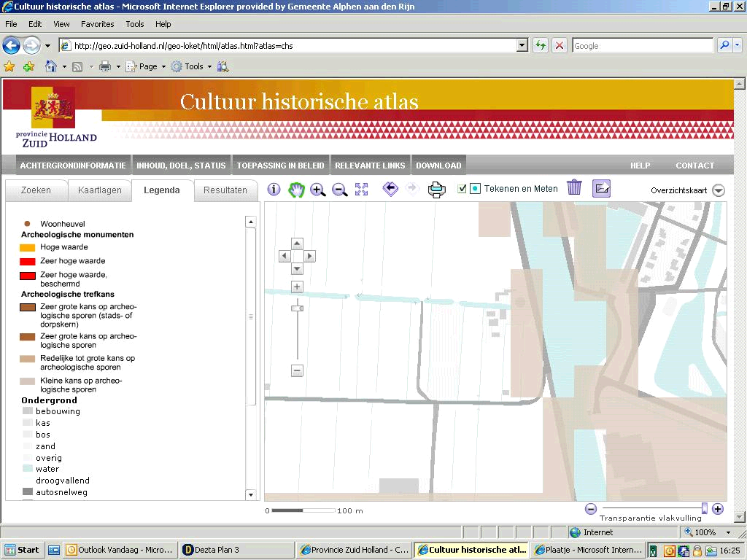747x560 pixels.
Task: Click the browser Back button
Action: (12, 46)
